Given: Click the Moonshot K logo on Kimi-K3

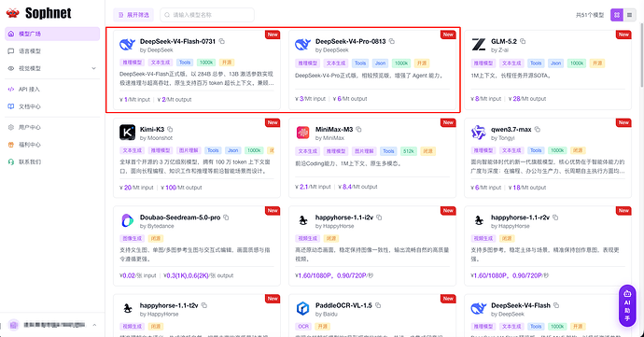Looking at the screenshot, I should [x=127, y=133].
